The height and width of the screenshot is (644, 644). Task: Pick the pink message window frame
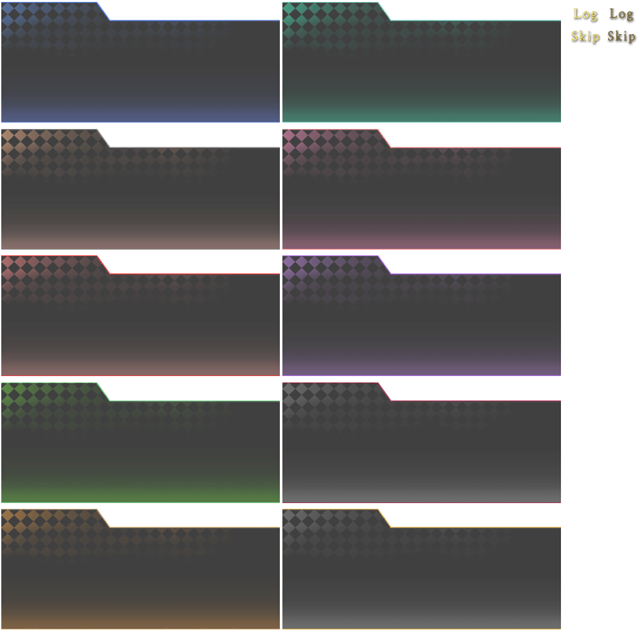click(423, 196)
